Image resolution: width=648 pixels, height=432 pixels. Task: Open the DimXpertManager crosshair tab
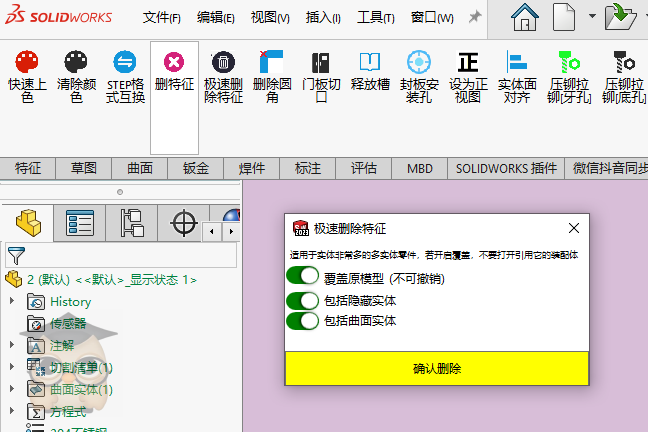183,223
